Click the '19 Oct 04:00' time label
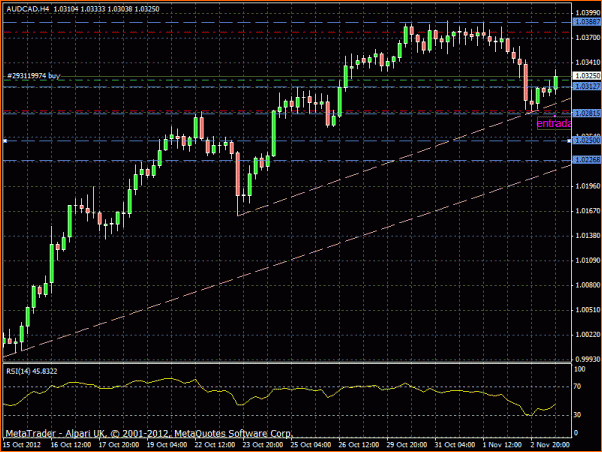 pos(167,445)
